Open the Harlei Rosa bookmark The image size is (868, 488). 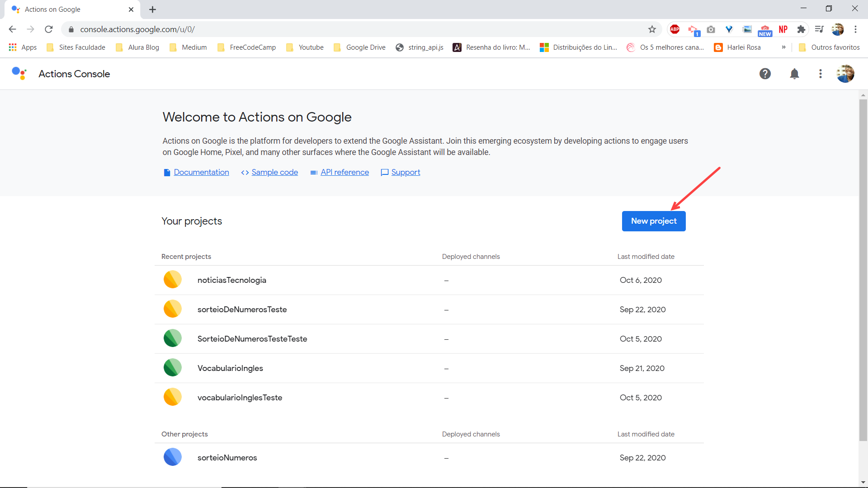(738, 47)
